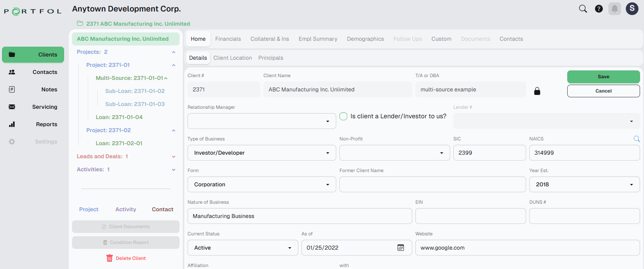Open the As of date calendar icon
This screenshot has width=644, height=269.
[x=401, y=248]
